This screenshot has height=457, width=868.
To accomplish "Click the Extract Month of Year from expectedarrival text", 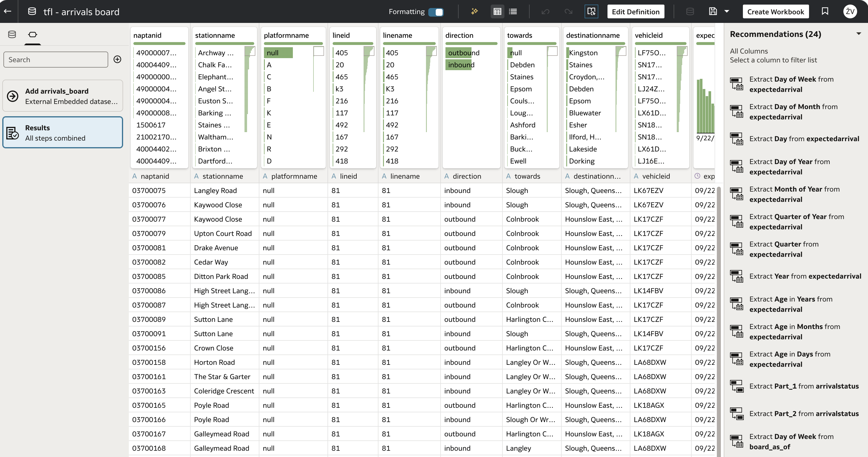I will click(x=794, y=194).
